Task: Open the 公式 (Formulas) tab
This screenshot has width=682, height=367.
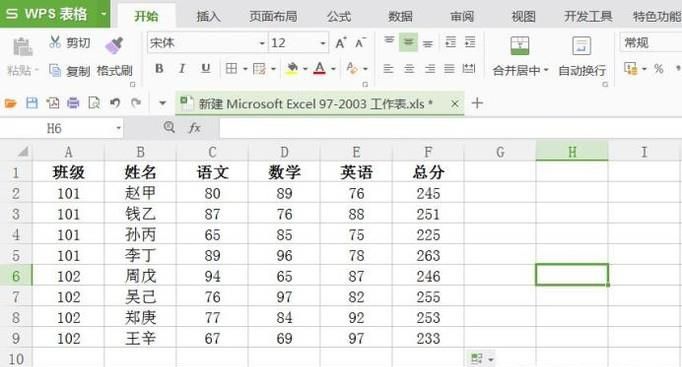Action: [339, 17]
